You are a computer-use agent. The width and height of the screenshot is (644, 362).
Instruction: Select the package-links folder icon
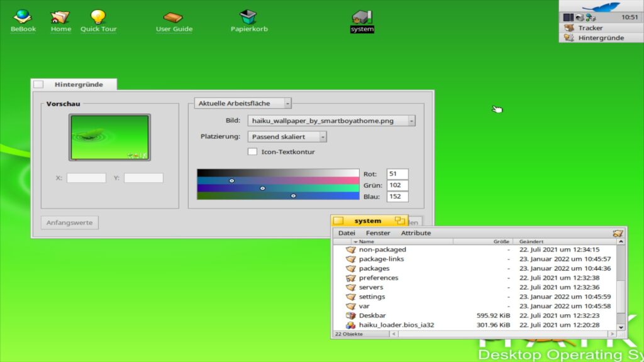[x=350, y=259]
